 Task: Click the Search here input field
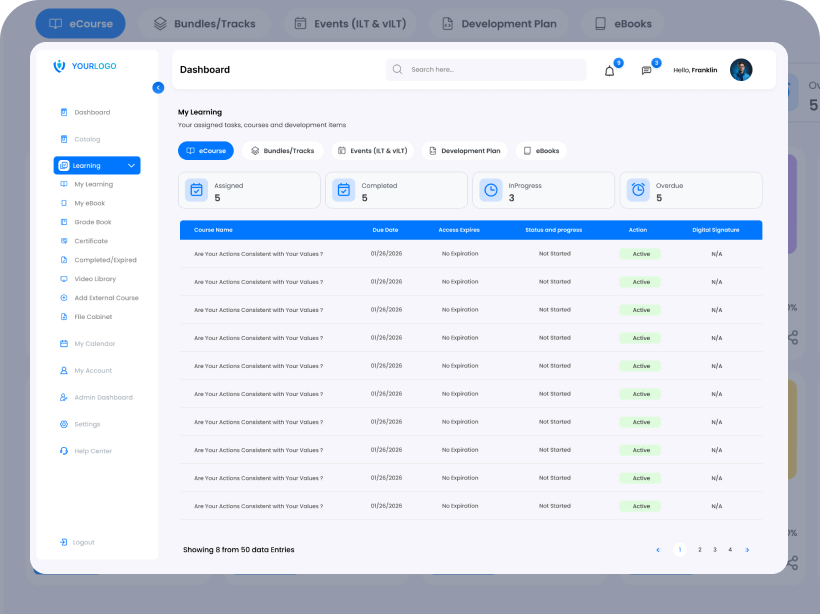[486, 70]
